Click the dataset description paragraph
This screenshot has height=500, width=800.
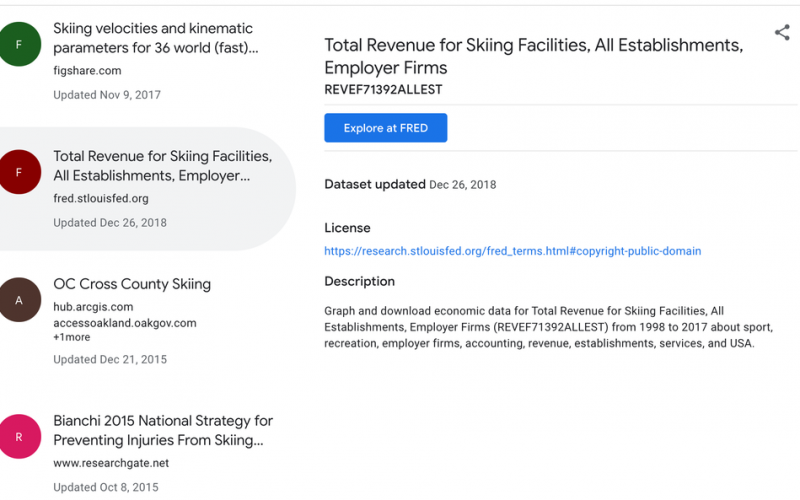(x=548, y=327)
